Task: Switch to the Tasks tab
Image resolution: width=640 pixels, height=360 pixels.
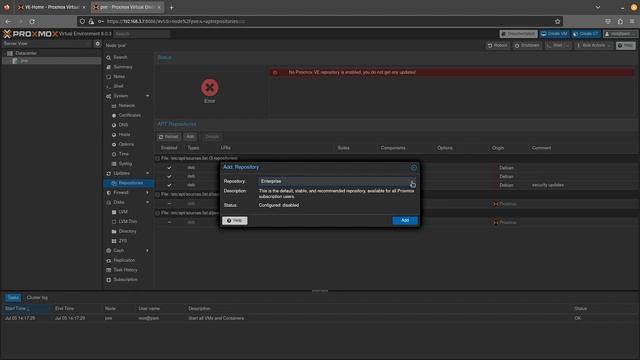Action: point(13,298)
